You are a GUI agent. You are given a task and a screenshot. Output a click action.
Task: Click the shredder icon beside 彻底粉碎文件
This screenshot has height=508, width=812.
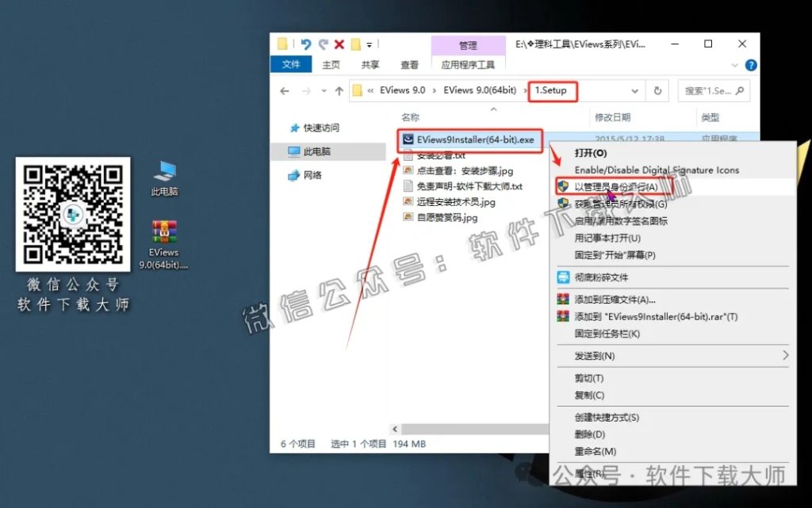tap(565, 277)
